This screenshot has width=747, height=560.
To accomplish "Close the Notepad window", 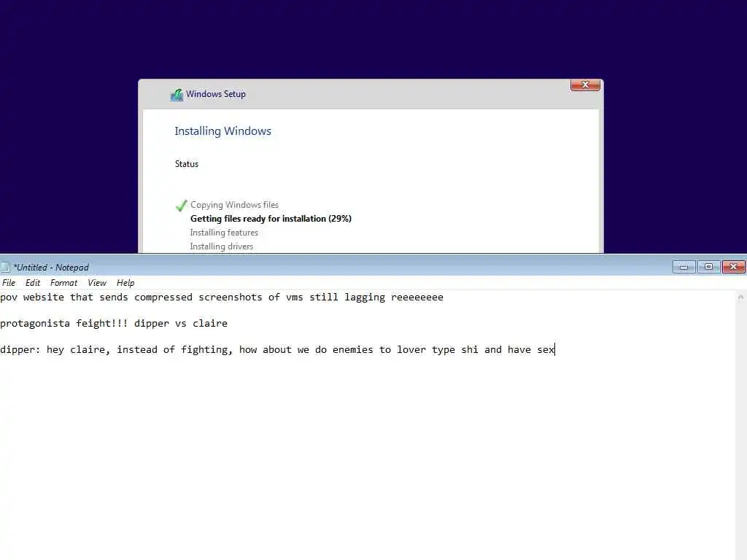I will click(733, 267).
